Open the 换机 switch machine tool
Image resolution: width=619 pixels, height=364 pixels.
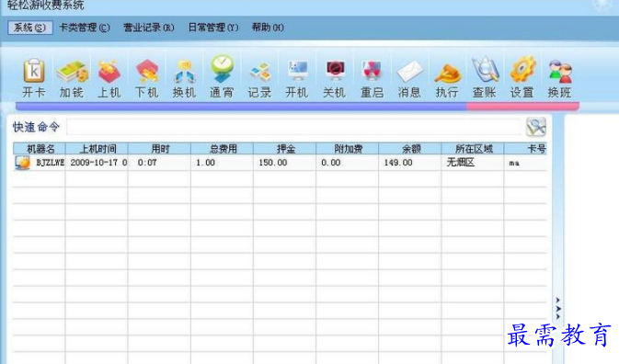184,72
